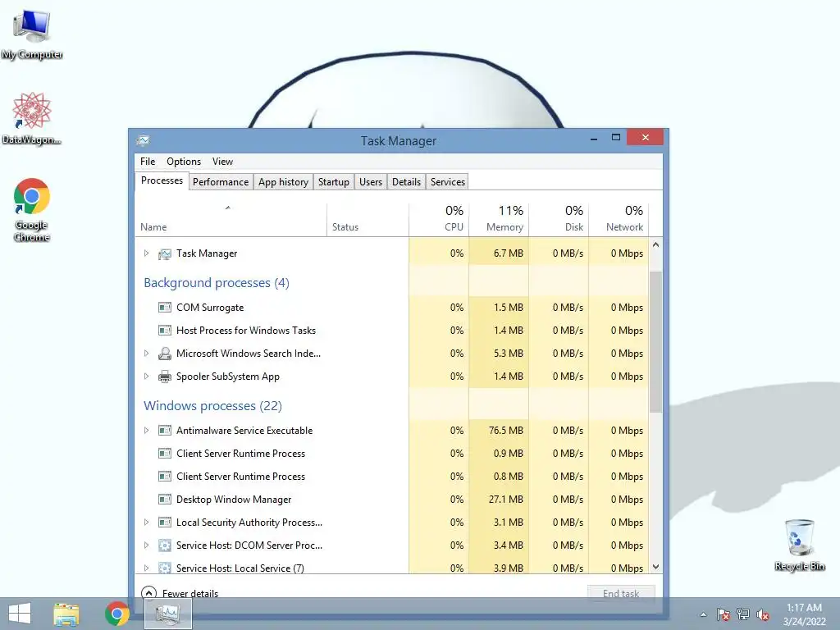Open the File menu
840x630 pixels.
point(148,162)
